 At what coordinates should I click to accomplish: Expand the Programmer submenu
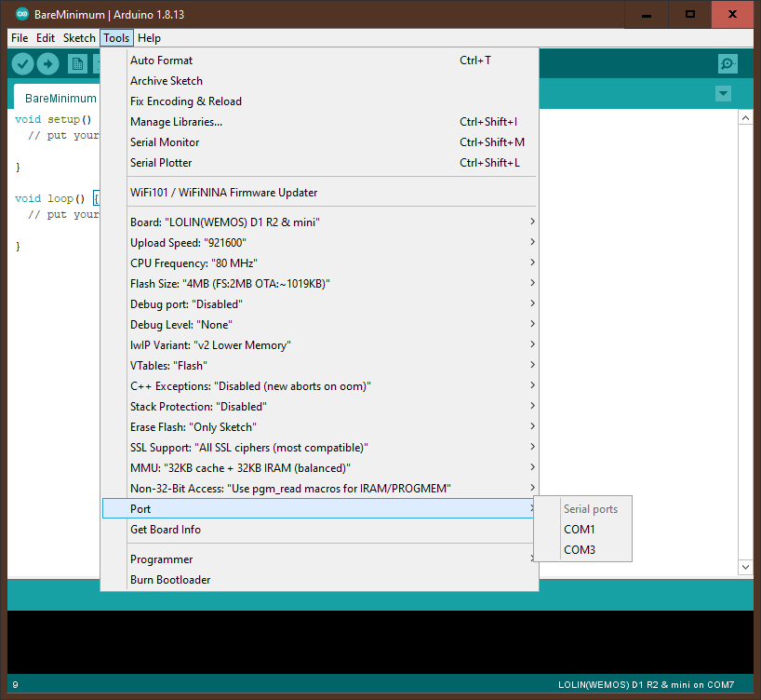[x=319, y=559]
